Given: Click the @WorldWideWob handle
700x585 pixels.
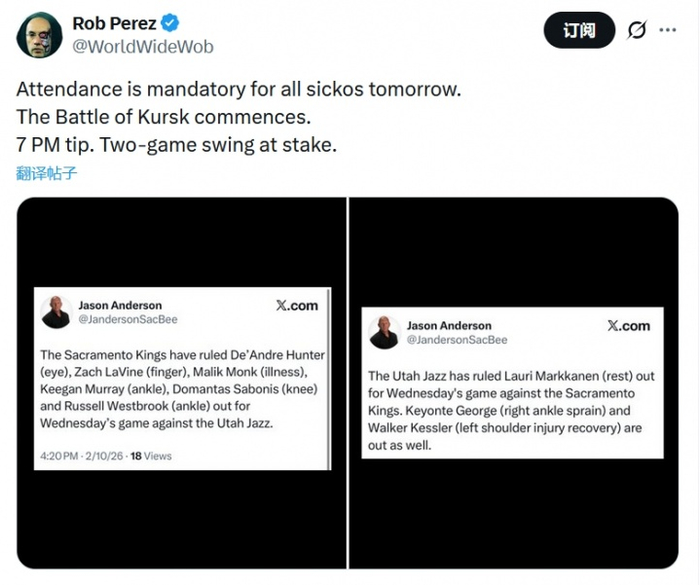Looking at the screenshot, I should point(142,46).
